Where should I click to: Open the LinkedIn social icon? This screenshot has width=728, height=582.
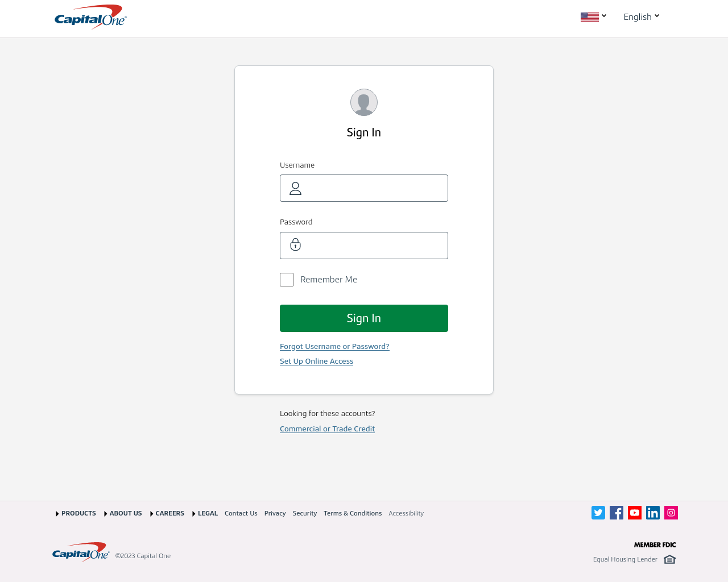click(x=653, y=513)
